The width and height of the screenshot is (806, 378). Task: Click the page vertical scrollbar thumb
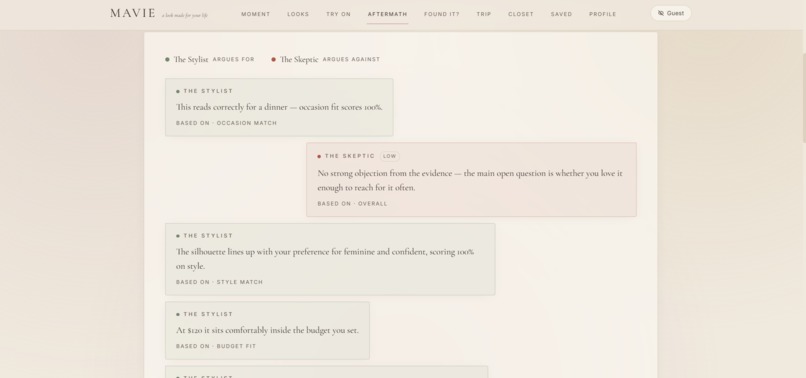pos(804,98)
